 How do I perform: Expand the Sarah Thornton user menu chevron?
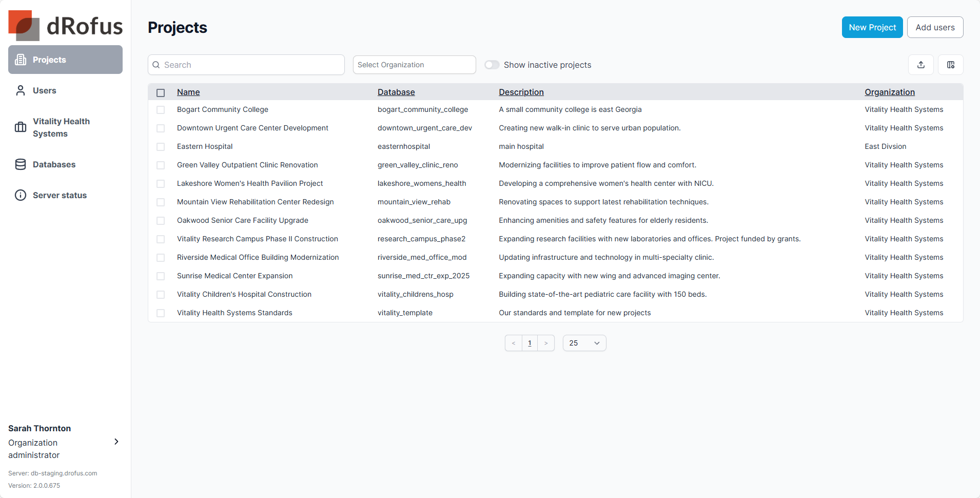[116, 442]
